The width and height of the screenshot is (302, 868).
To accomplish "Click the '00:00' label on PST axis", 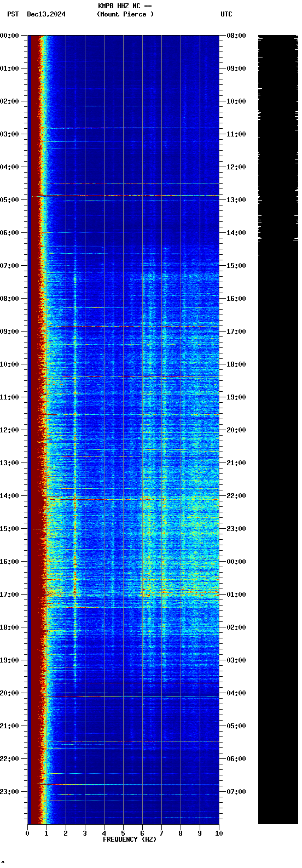I will coord(10,36).
